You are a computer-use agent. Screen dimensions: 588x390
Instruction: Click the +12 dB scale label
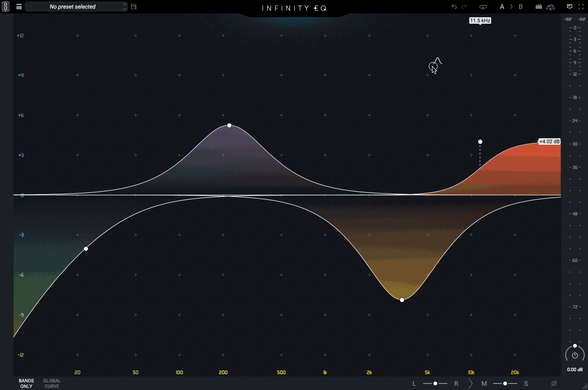tap(20, 35)
